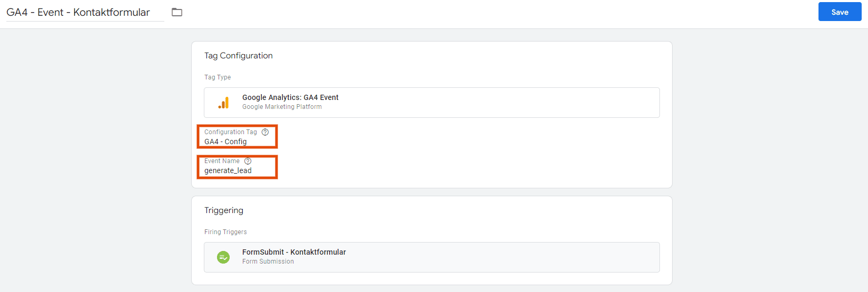Open Event Name help question mark
The width and height of the screenshot is (868, 292).
pos(248,161)
